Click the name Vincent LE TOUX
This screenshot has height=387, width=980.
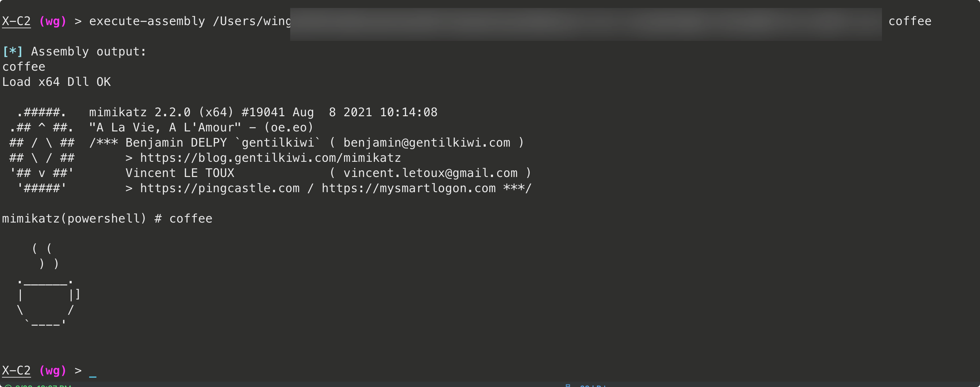180,173
